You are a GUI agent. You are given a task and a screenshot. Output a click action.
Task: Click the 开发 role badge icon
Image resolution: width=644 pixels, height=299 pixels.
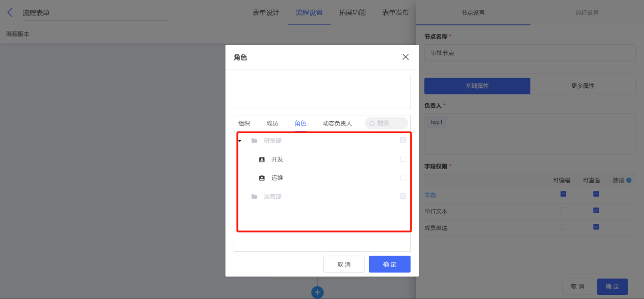(262, 159)
